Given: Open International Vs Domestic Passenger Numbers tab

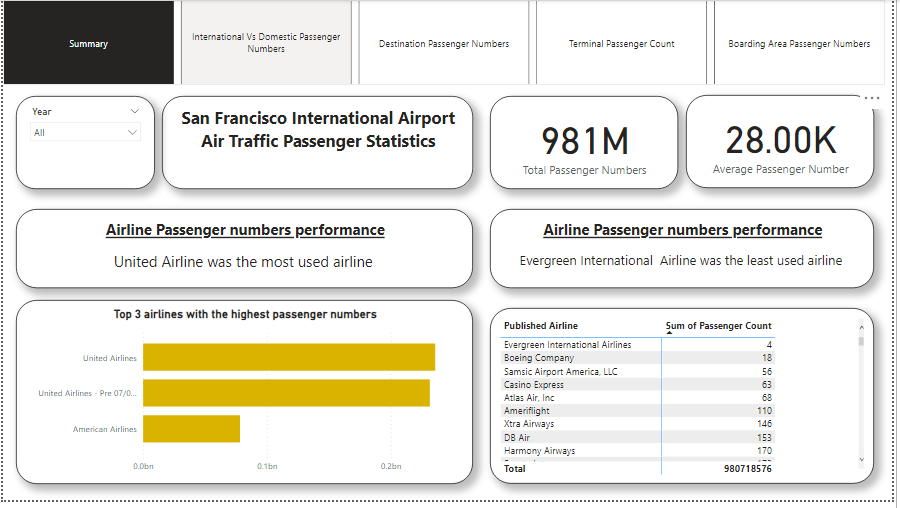Looking at the screenshot, I should click(266, 43).
